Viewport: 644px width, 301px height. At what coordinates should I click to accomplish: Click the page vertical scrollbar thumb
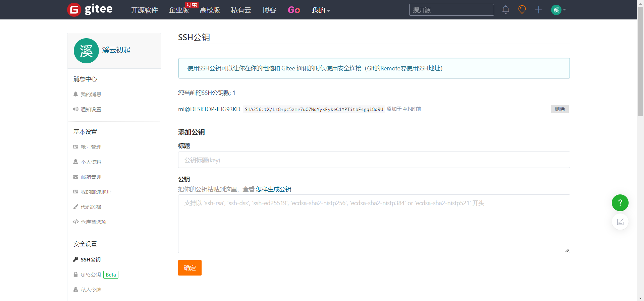click(x=640, y=62)
